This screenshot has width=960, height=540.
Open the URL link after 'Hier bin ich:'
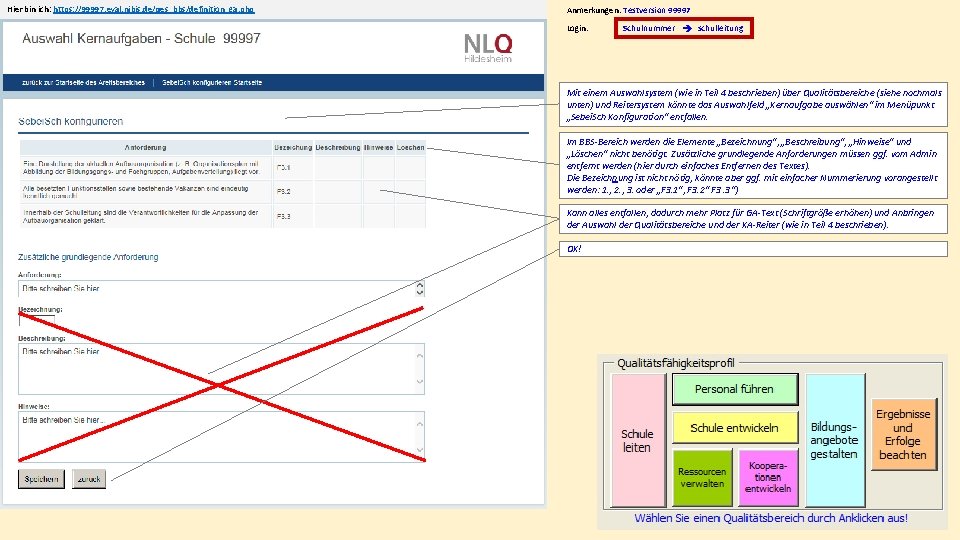point(154,9)
